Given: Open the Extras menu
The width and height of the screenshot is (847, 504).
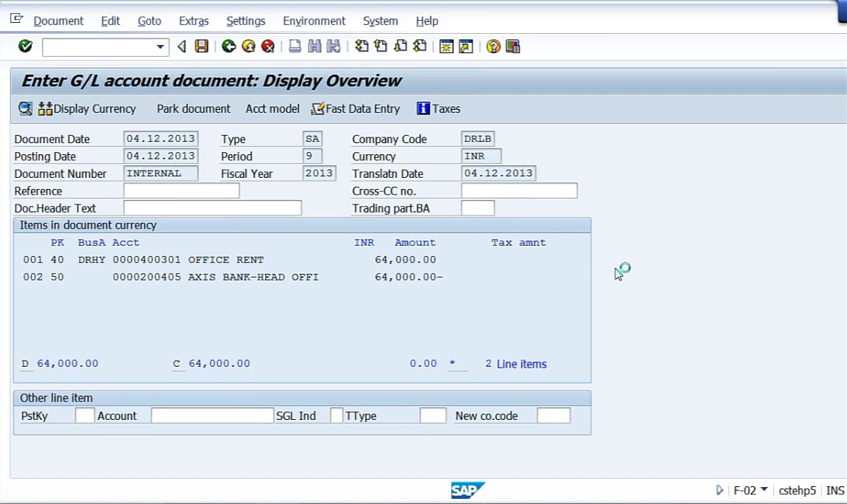Looking at the screenshot, I should click(x=193, y=21).
